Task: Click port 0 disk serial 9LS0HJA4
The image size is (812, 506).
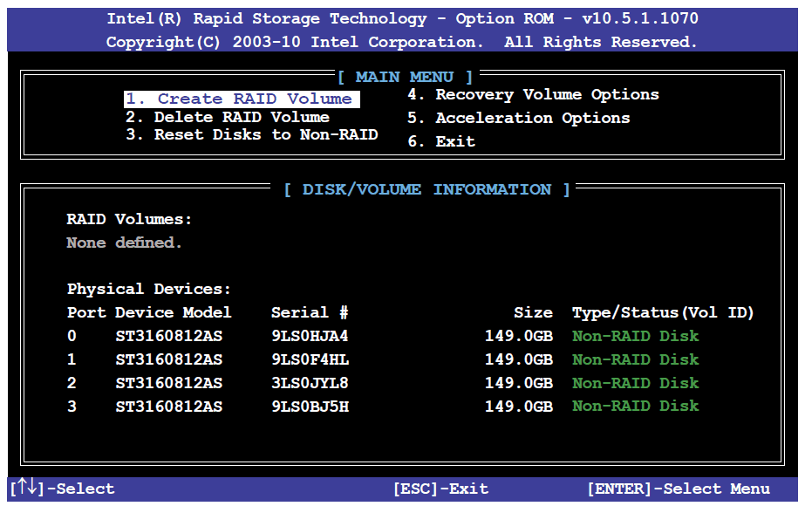Action: (310, 336)
